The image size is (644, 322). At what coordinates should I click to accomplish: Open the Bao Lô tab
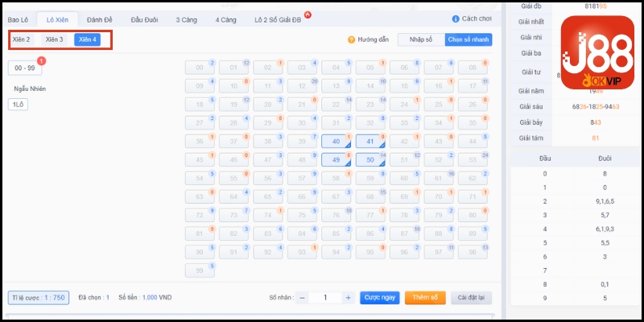pos(19,18)
